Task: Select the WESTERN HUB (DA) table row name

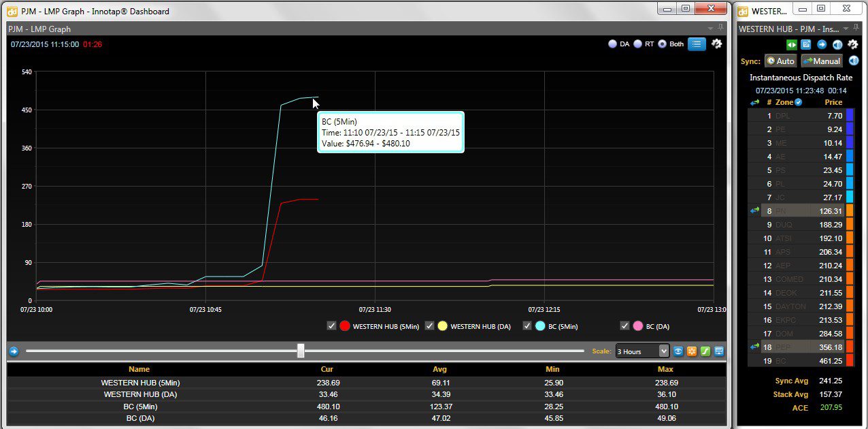Action: point(140,394)
